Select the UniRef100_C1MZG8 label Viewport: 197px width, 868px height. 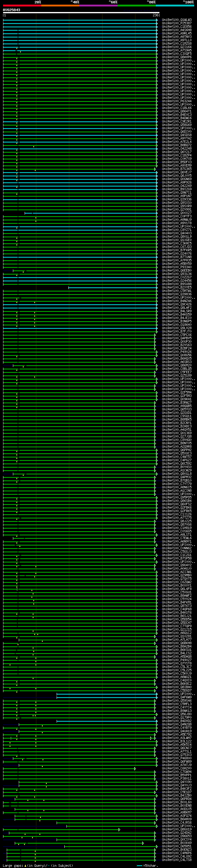point(176,43)
